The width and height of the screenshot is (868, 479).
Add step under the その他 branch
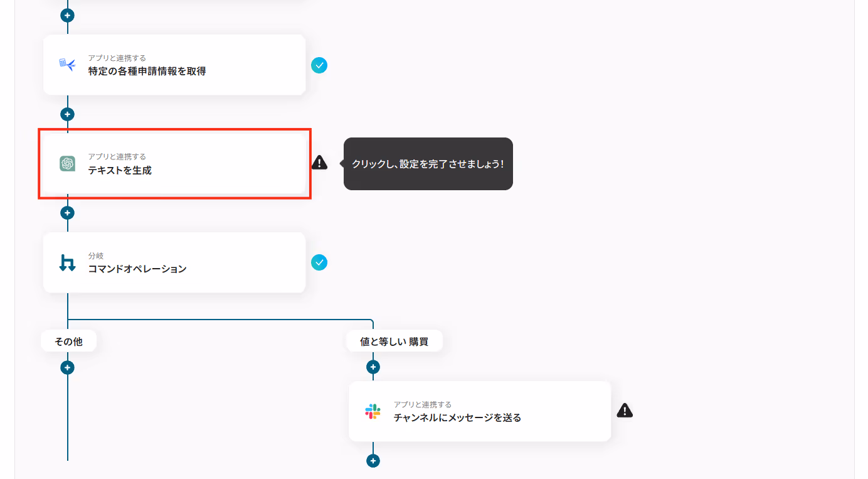tap(68, 367)
